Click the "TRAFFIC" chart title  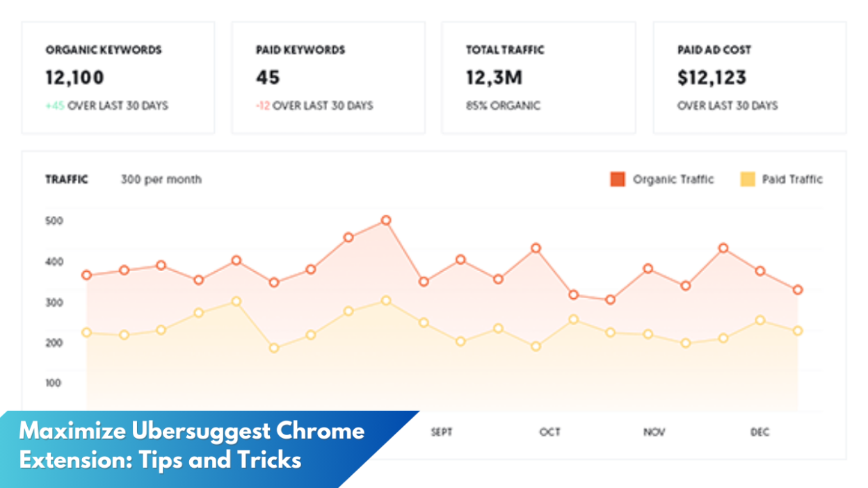click(x=67, y=179)
